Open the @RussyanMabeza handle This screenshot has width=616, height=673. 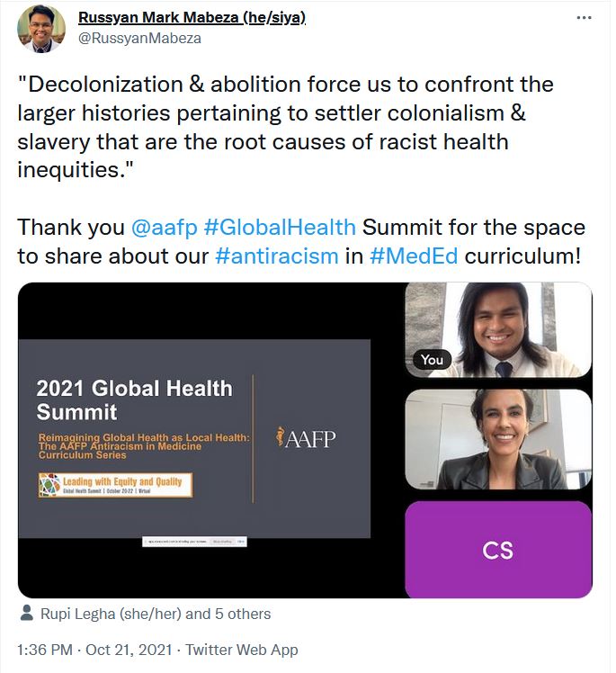(x=139, y=38)
